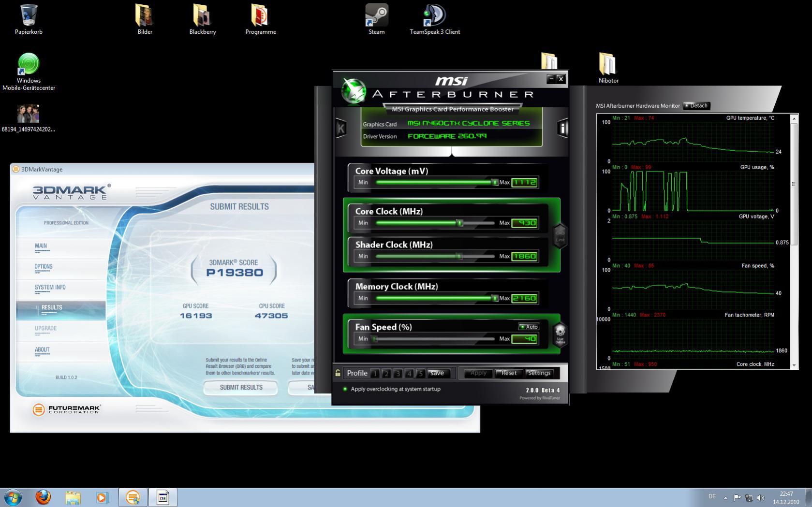Open Windows Mobile-Gerätecenter shortcut
The image size is (812, 507).
pos(29,72)
